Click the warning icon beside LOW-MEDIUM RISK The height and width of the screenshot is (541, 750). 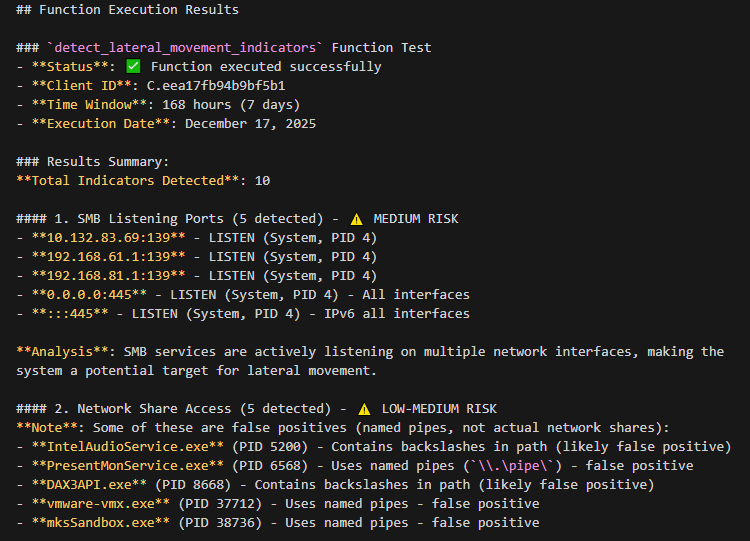(x=364, y=409)
